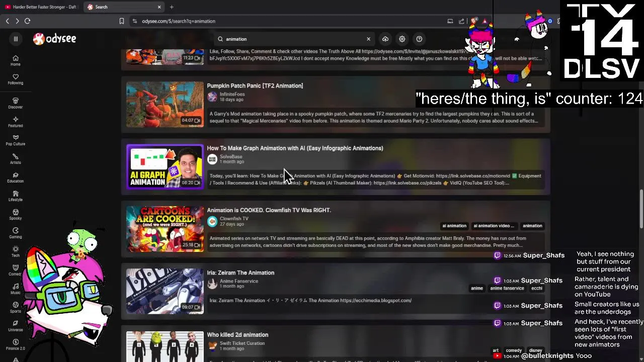Click the animation search input field
The width and height of the screenshot is (644, 362).
(x=294, y=39)
